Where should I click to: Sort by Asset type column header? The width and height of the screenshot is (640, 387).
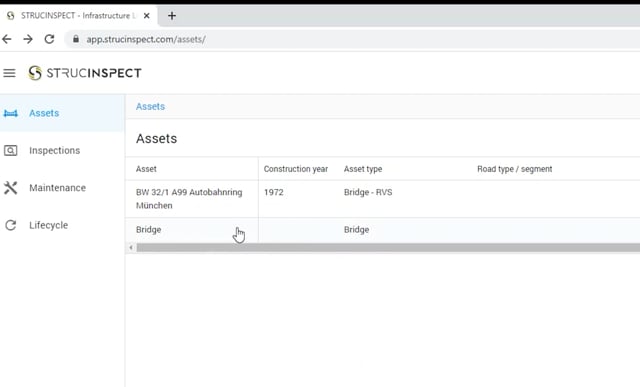click(363, 169)
